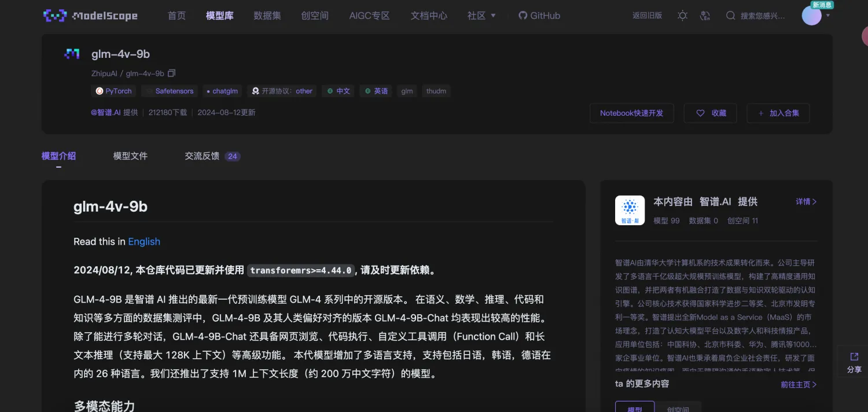Open 详情 link in provider card
The height and width of the screenshot is (412, 868).
pyautogui.click(x=806, y=201)
